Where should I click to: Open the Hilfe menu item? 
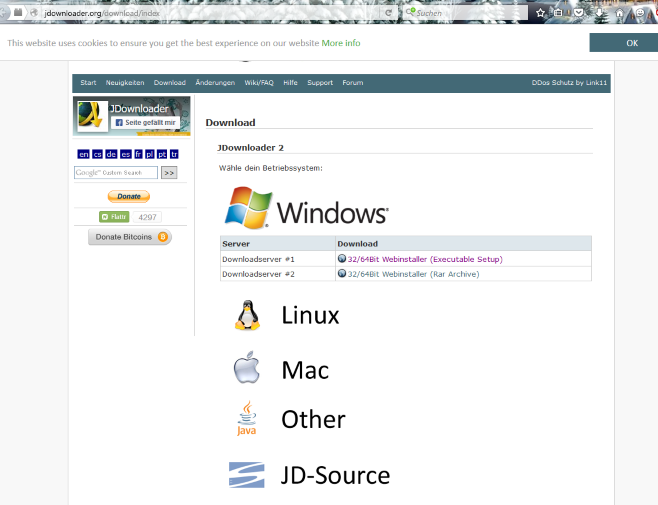click(x=290, y=83)
